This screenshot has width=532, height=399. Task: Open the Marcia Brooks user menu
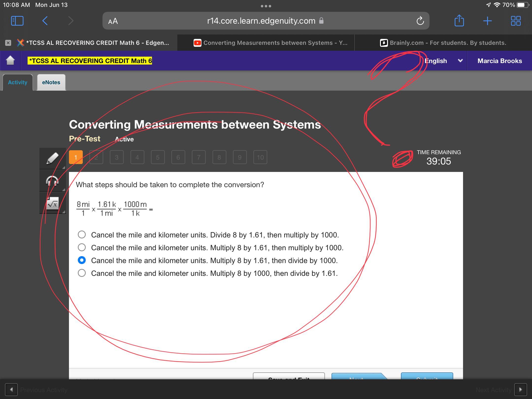[x=499, y=61]
